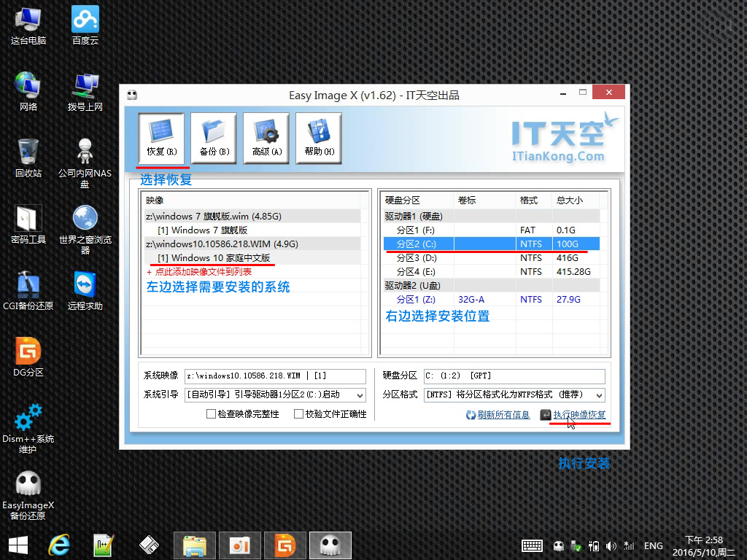Open the 帮助(H) help tool
747x560 pixels.
pyautogui.click(x=319, y=139)
